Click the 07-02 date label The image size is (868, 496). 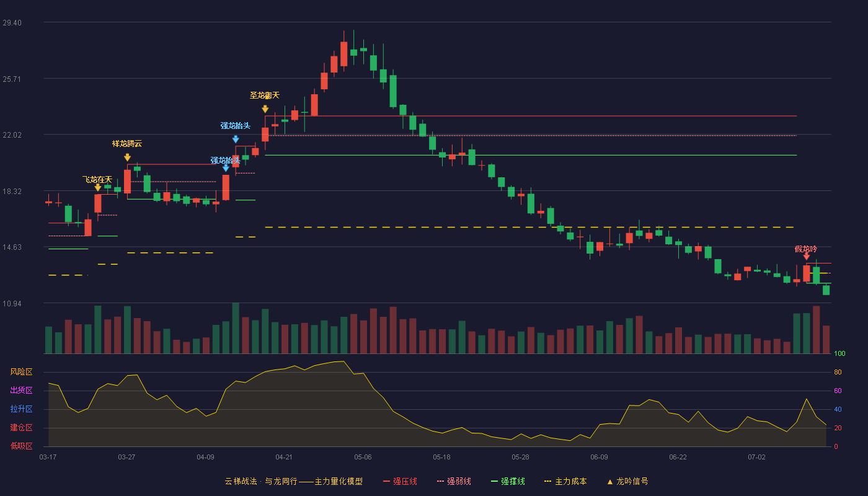point(756,457)
